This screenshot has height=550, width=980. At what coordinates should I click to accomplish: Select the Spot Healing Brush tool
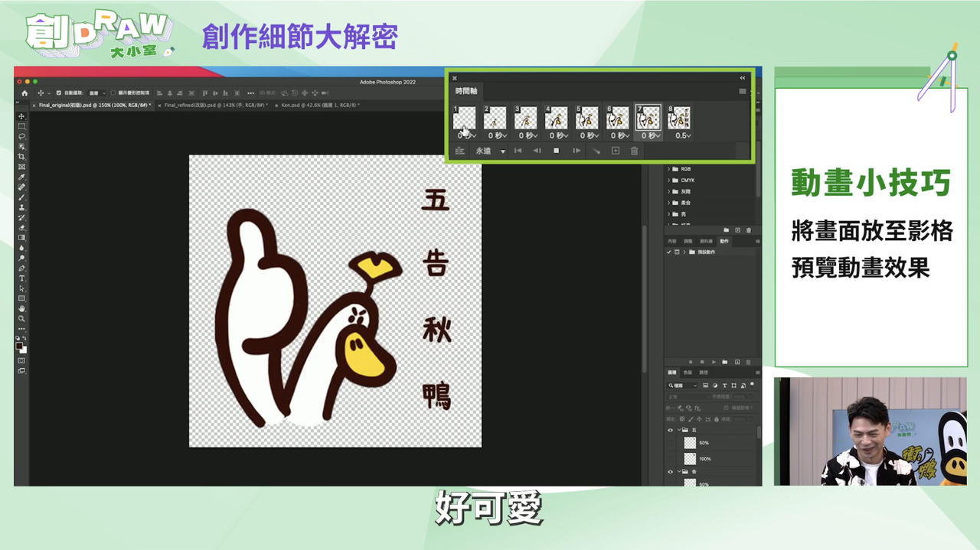tap(21, 187)
